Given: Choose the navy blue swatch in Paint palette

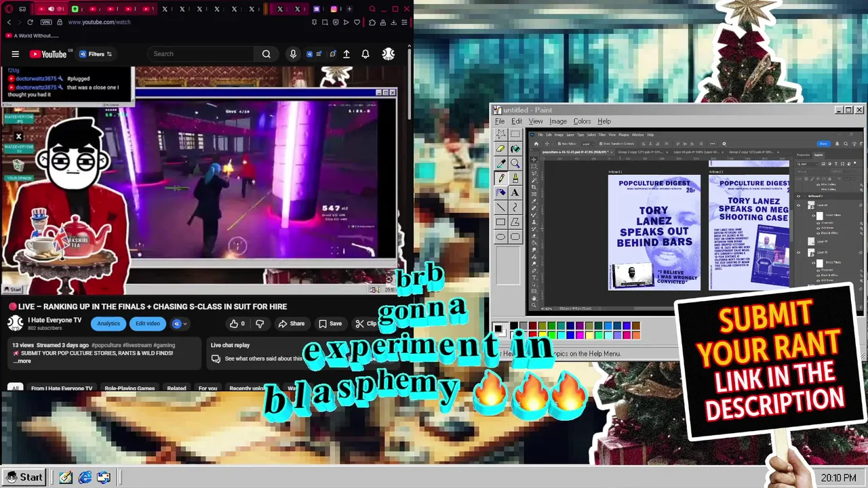Looking at the screenshot, I should (x=570, y=325).
